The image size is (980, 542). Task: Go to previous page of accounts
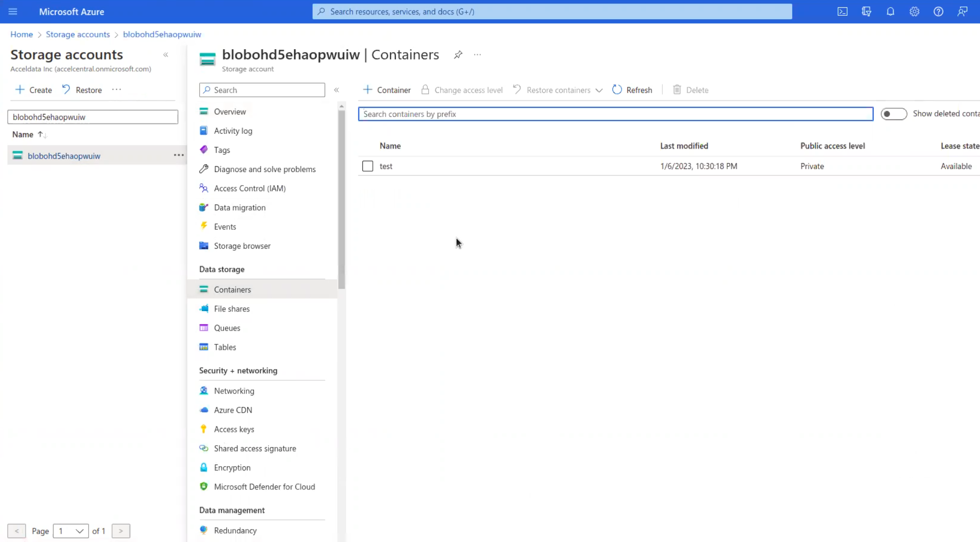pyautogui.click(x=17, y=531)
